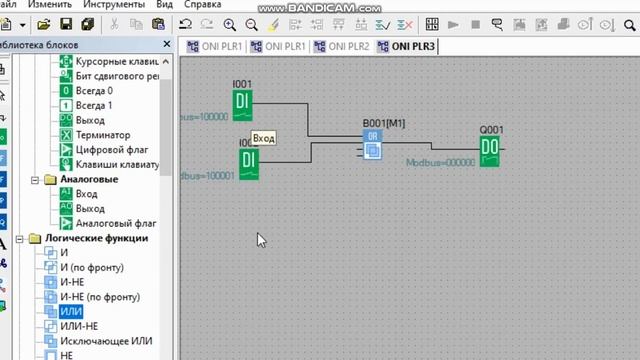The image size is (640, 360).
Task: Switch to the ONI PLR2 tab
Action: [342, 47]
